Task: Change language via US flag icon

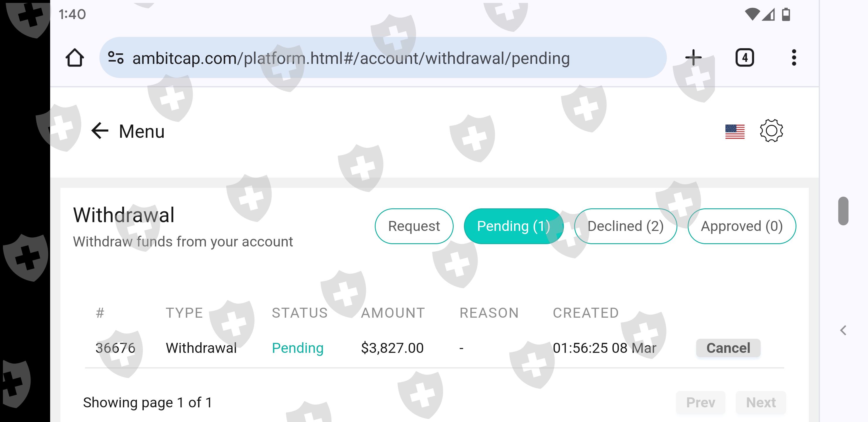Action: (735, 131)
